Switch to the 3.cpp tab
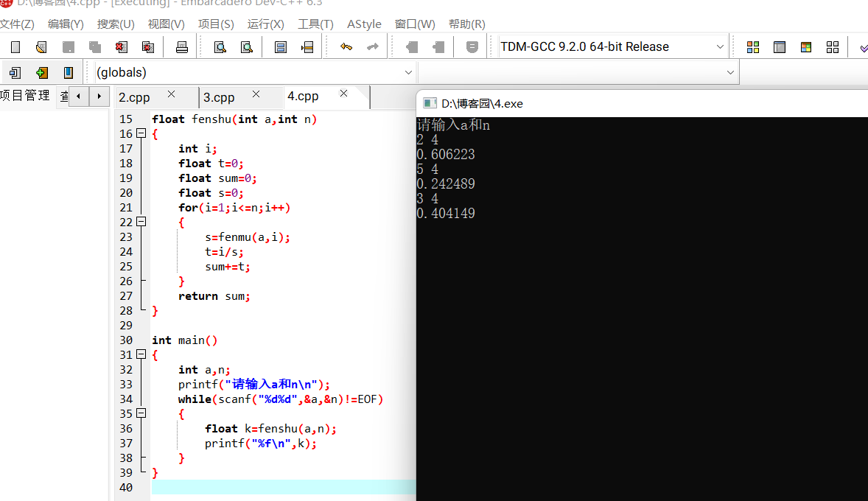Image resolution: width=868 pixels, height=501 pixels. [x=219, y=97]
